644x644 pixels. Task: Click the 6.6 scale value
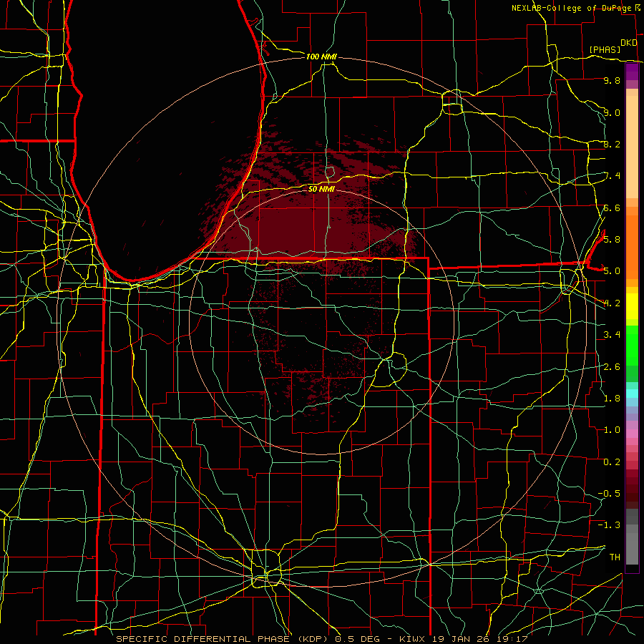pos(612,208)
